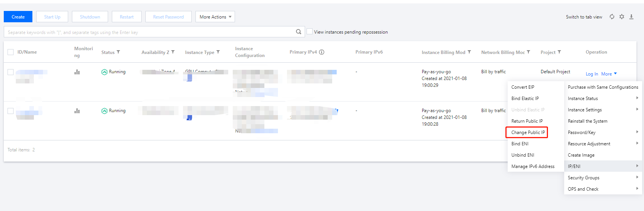The height and width of the screenshot is (211, 644).
Task: Enable View instances pending repossession
Action: 310,32
